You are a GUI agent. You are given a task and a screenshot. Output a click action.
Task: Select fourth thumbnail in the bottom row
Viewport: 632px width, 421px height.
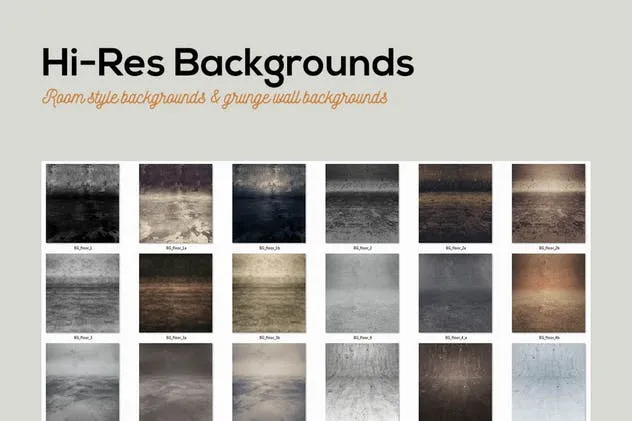[x=362, y=381]
